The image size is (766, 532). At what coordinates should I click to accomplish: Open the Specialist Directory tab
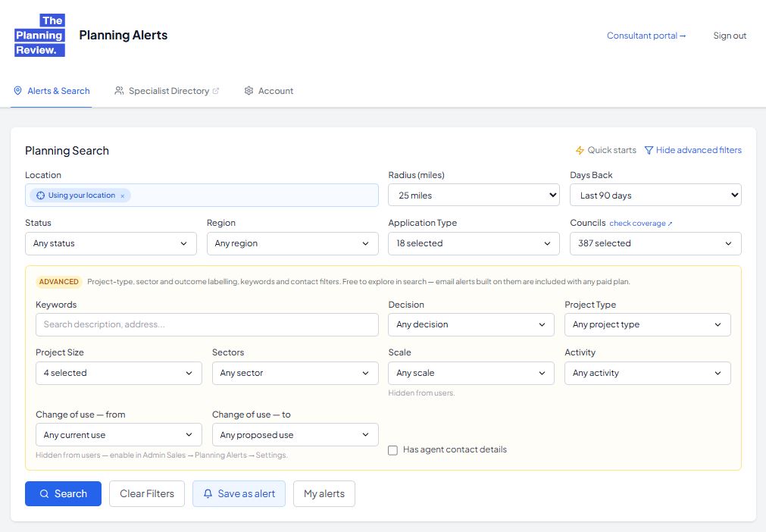(167, 91)
